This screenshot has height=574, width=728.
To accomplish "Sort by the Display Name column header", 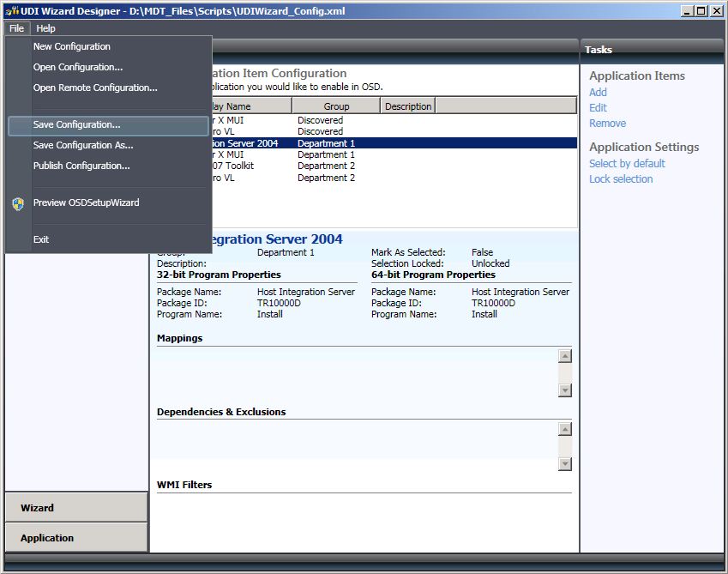I will [251, 106].
